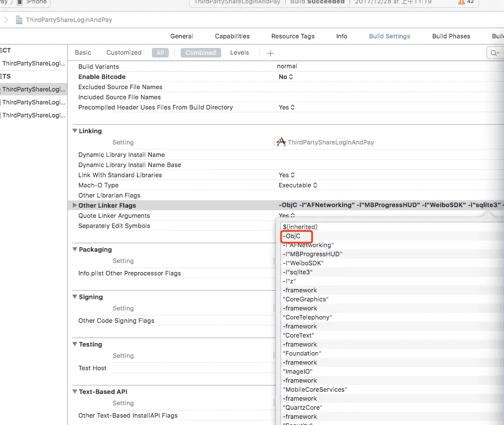Show Customized build settings

[x=124, y=52]
